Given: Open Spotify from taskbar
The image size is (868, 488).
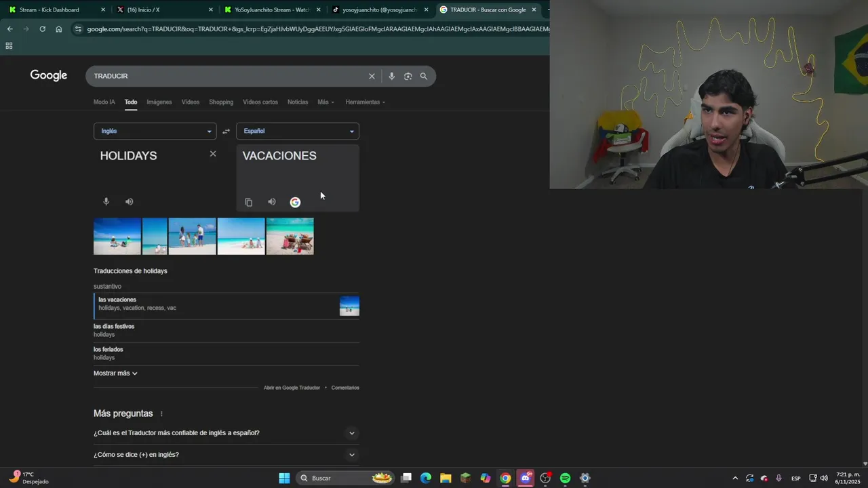Looking at the screenshot, I should 565,478.
